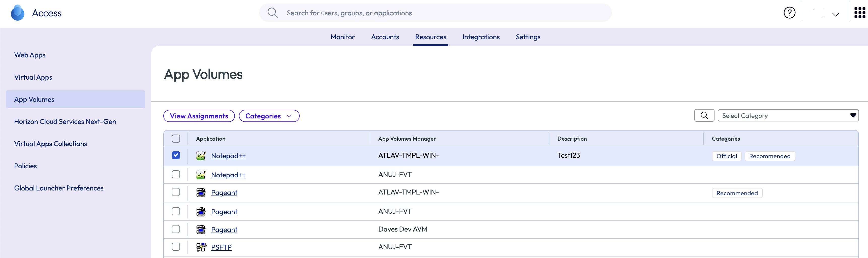Open Pageant link for ATLAV-TMPL-WIN-
The height and width of the screenshot is (258, 868).
(x=224, y=193)
